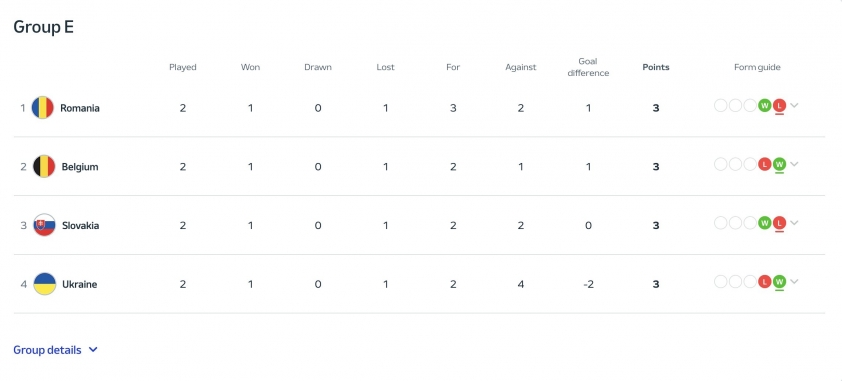Open the Belgium team link
The image size is (842, 381).
coord(80,167)
